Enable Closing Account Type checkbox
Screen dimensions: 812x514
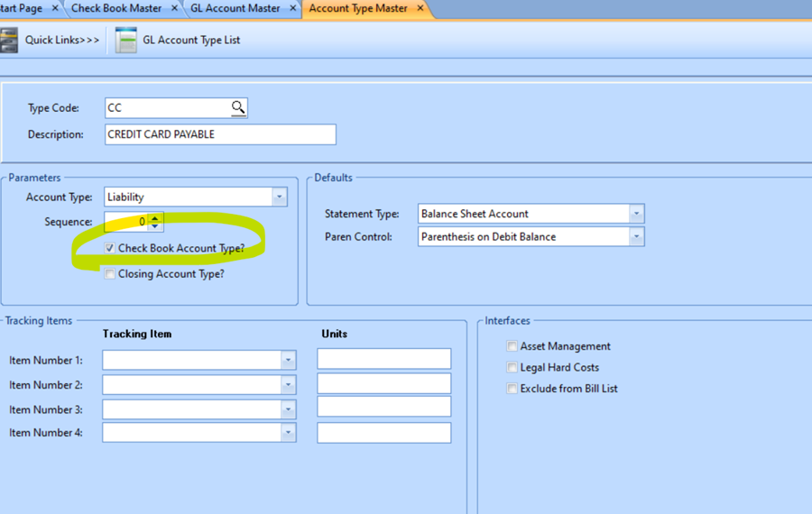click(x=110, y=274)
